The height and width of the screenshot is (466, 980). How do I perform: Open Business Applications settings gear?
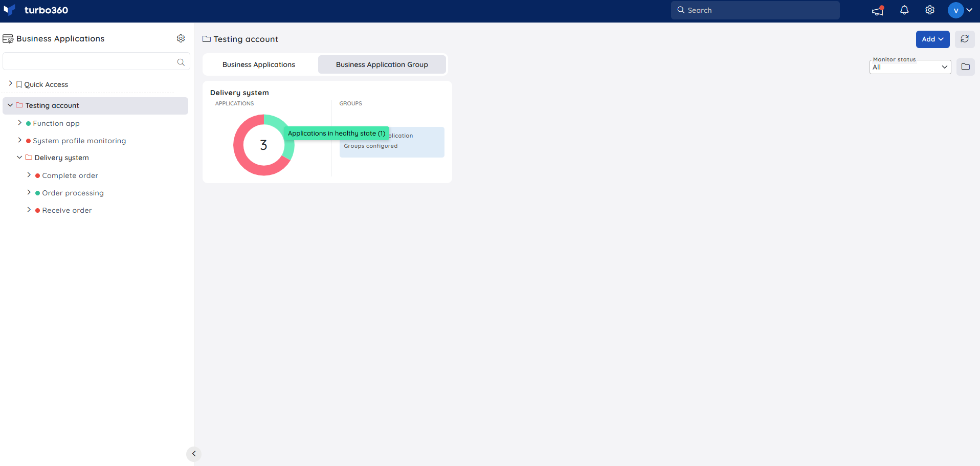181,38
